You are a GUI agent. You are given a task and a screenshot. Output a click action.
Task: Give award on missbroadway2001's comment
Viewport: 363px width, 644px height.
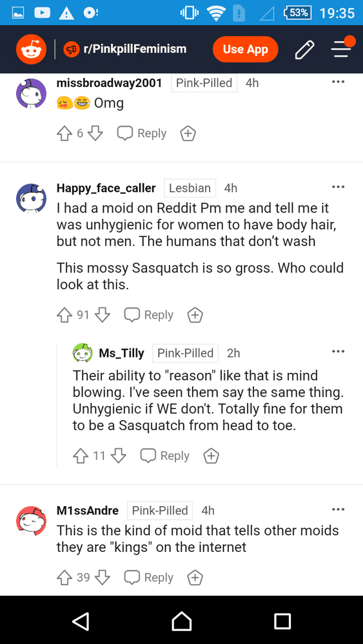188,133
